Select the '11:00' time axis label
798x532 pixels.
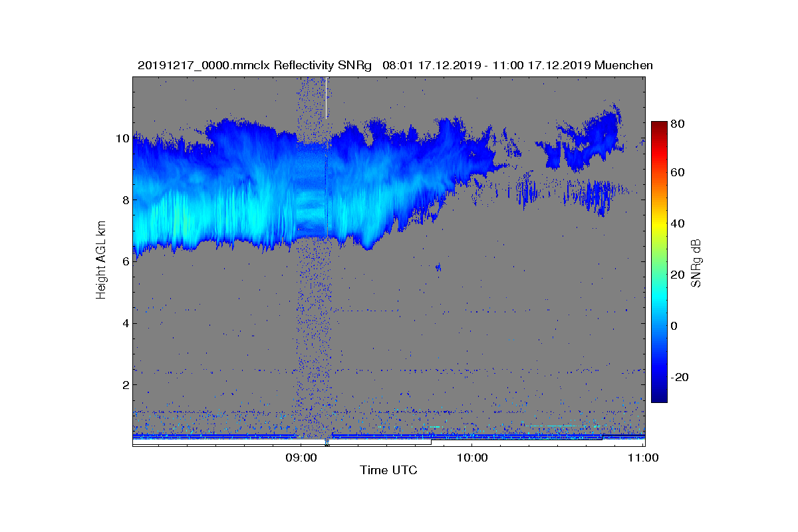pyautogui.click(x=643, y=458)
